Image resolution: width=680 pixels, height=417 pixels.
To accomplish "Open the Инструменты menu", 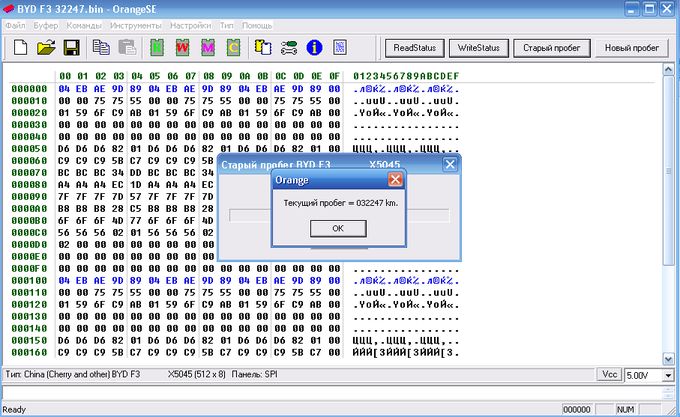I will [136, 26].
